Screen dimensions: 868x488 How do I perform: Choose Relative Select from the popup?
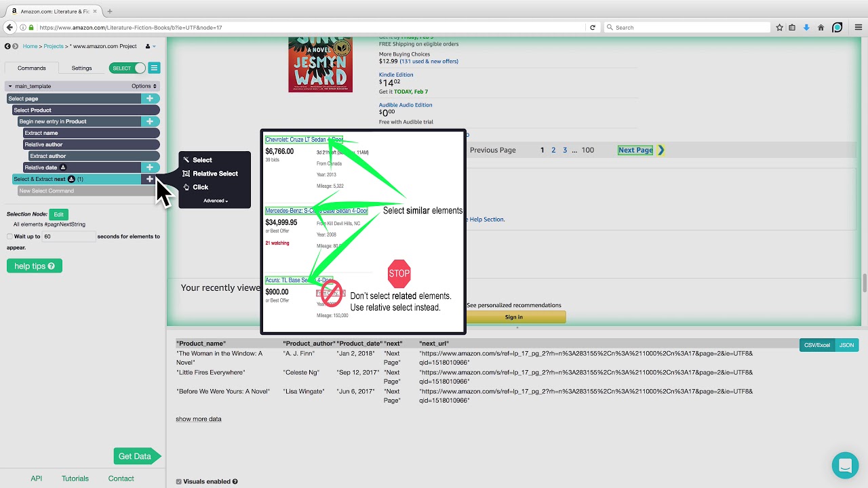click(x=215, y=174)
